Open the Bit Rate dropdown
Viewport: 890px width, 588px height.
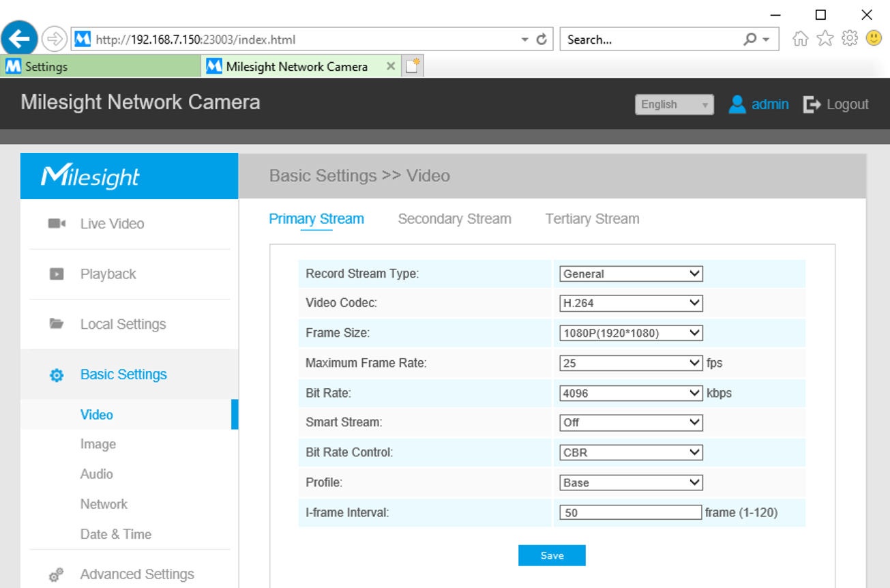(631, 393)
